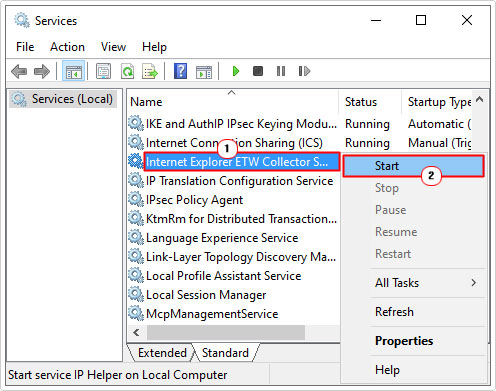Open the Action menu

pos(67,47)
